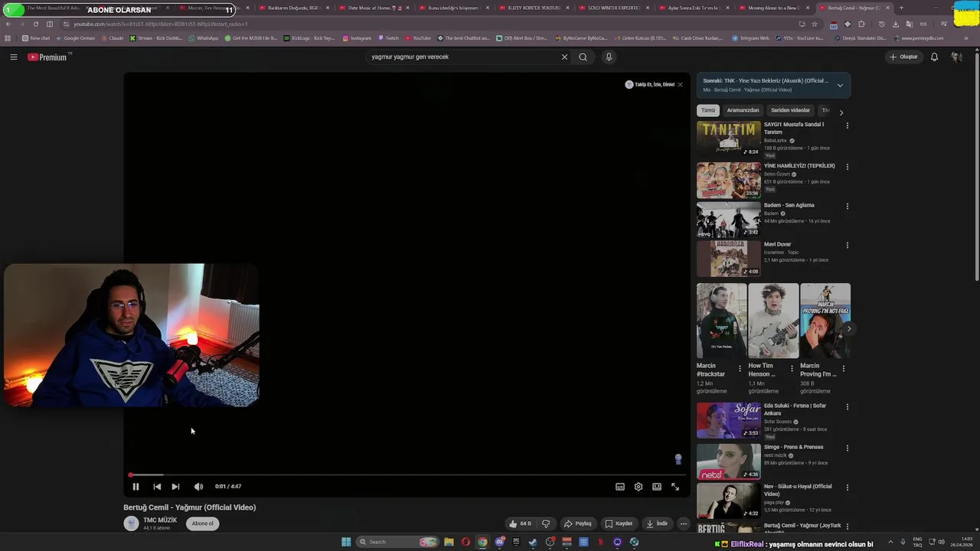
Task: Dismiss the Takip Et overlay card
Action: (x=680, y=84)
